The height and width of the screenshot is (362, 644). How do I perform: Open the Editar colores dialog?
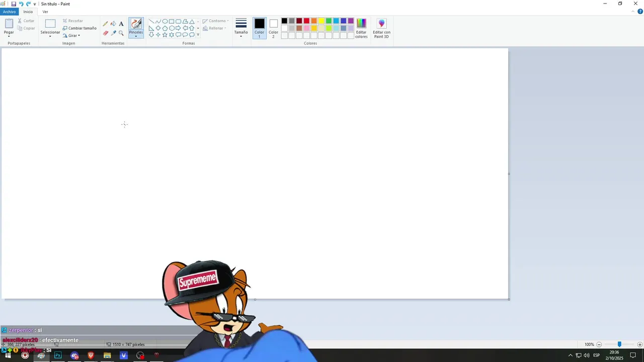click(361, 28)
